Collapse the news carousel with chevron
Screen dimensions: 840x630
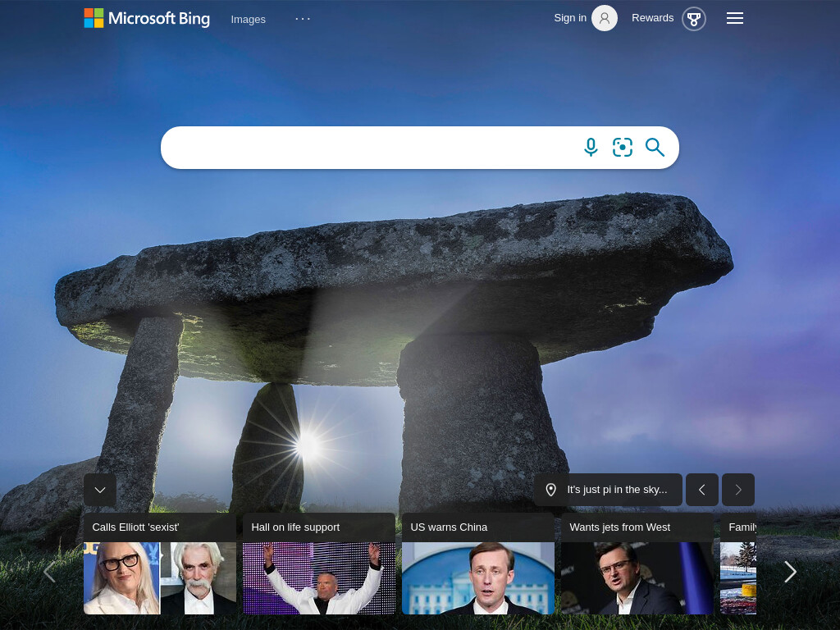100,490
